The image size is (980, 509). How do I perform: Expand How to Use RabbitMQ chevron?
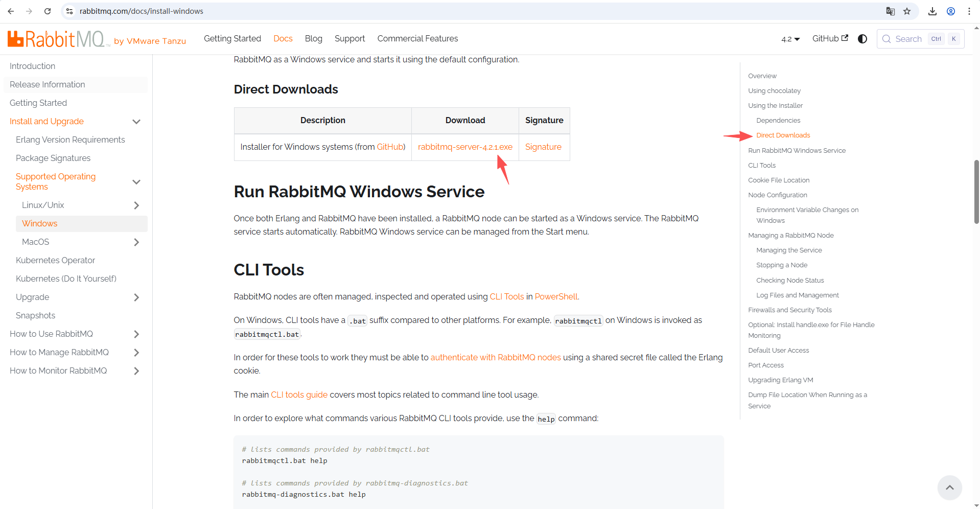point(136,334)
